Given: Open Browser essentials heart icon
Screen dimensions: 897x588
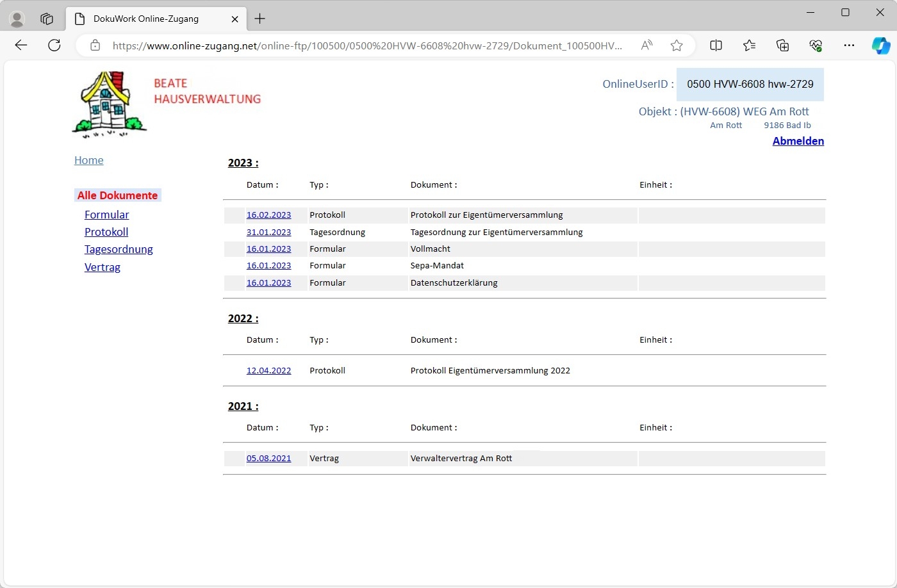Looking at the screenshot, I should (816, 45).
